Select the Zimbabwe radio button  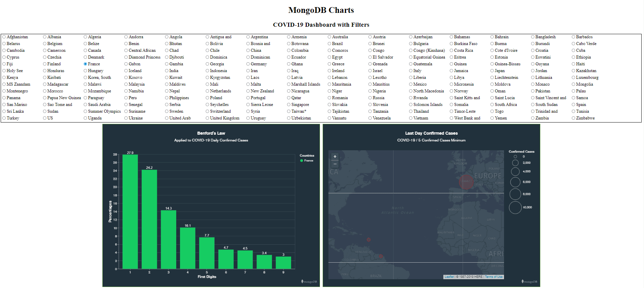pyautogui.click(x=573, y=118)
